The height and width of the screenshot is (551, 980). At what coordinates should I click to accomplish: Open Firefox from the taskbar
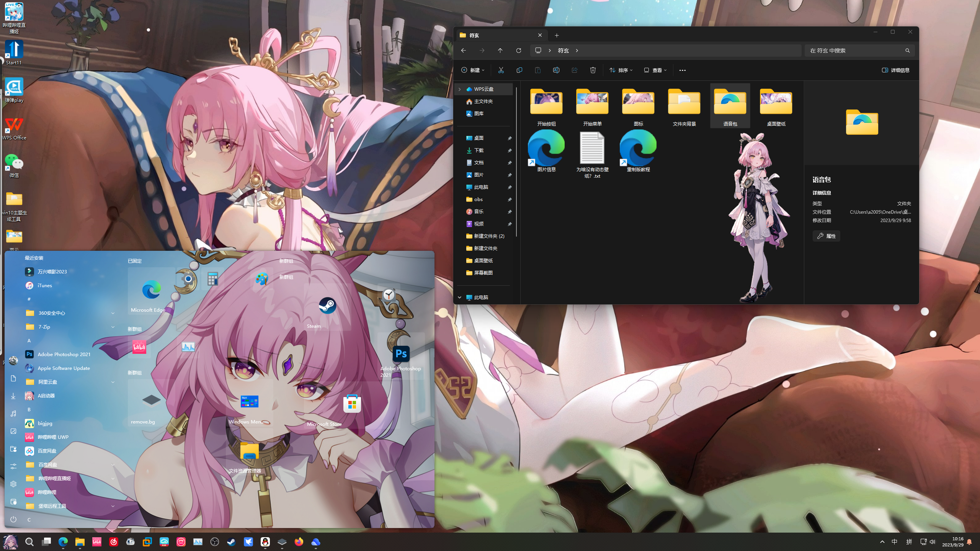tap(299, 542)
